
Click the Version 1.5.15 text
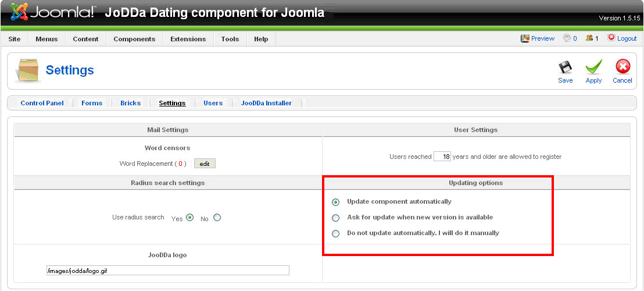pos(620,18)
